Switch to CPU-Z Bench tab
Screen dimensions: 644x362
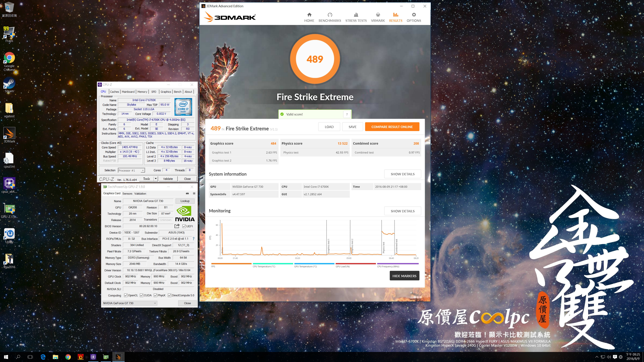(x=178, y=92)
